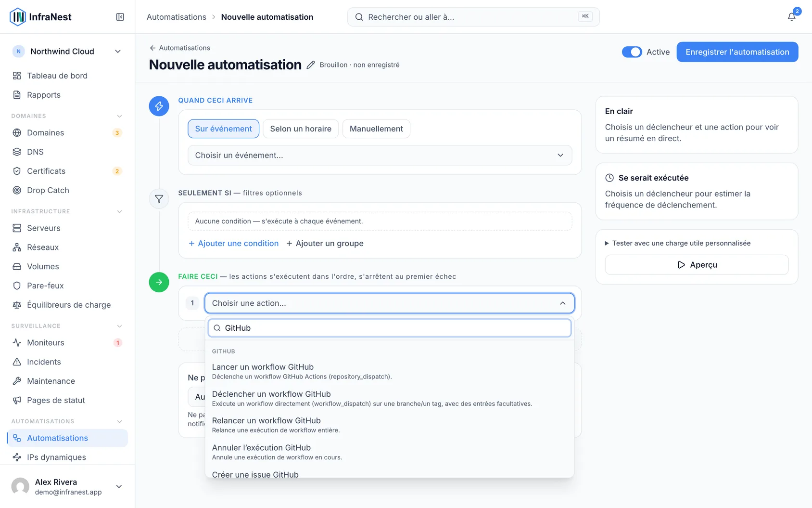Collapse the INFRASTRUCTURE sidebar section
The height and width of the screenshot is (508, 812).
tap(120, 211)
